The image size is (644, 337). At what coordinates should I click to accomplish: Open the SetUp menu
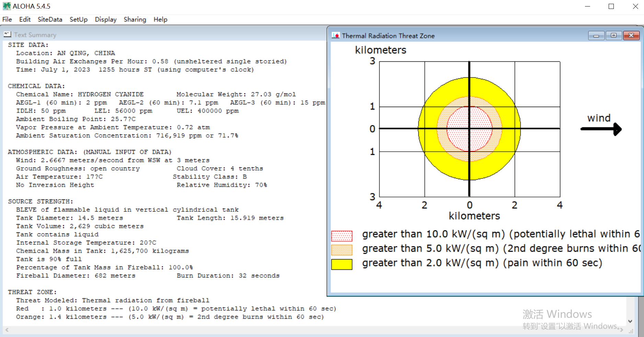(79, 20)
